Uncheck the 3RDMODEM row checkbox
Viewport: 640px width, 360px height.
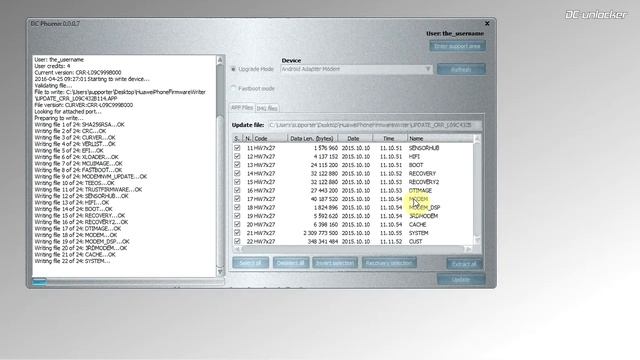point(237,216)
